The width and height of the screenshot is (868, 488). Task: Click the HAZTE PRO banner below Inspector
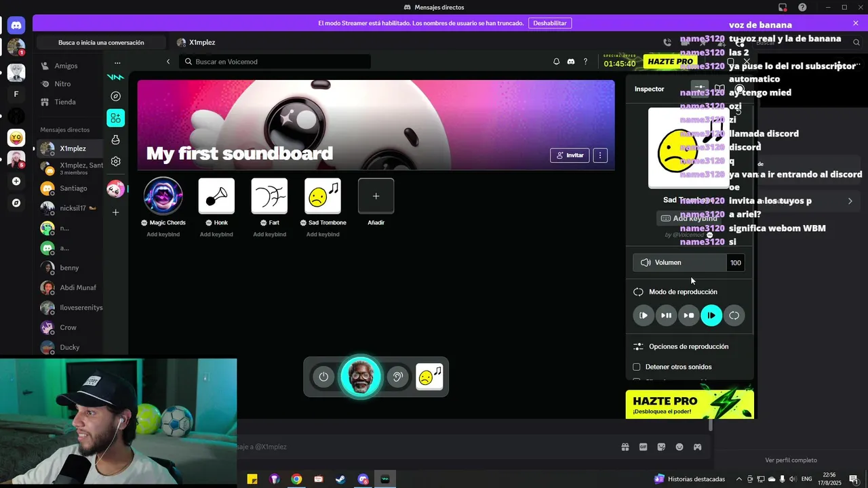click(x=690, y=405)
